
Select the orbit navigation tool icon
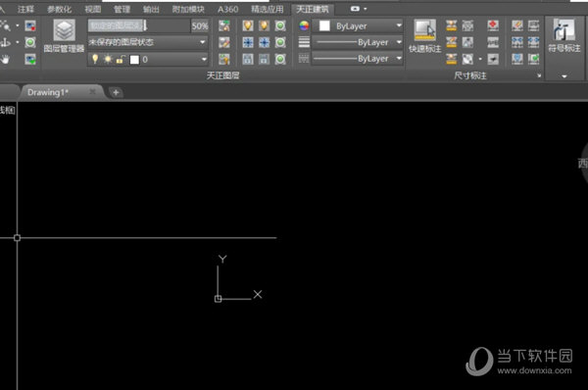coord(5,42)
